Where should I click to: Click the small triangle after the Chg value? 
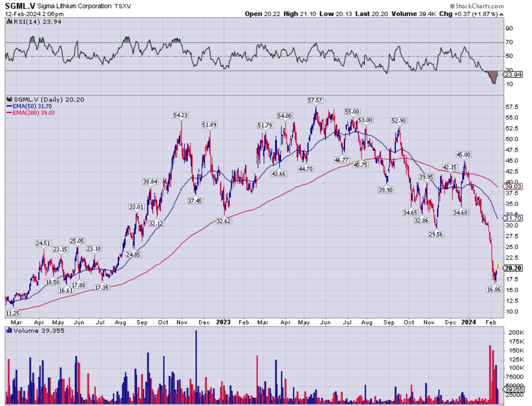click(x=501, y=14)
